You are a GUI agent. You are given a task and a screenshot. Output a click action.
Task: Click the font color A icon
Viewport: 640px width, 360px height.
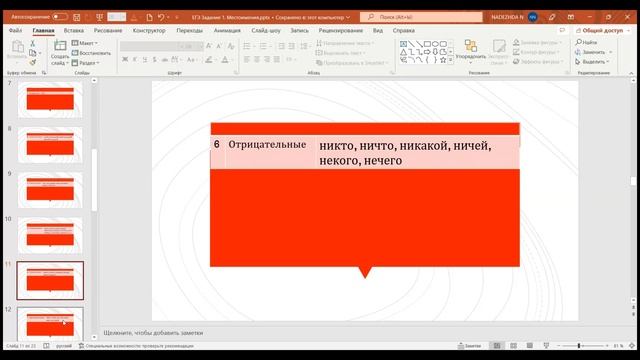point(225,60)
